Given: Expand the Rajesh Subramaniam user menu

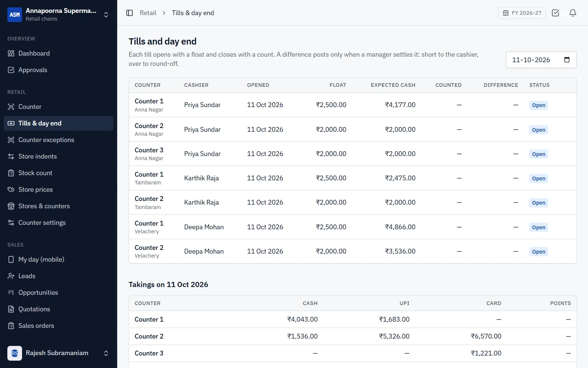Looking at the screenshot, I should [x=58, y=353].
